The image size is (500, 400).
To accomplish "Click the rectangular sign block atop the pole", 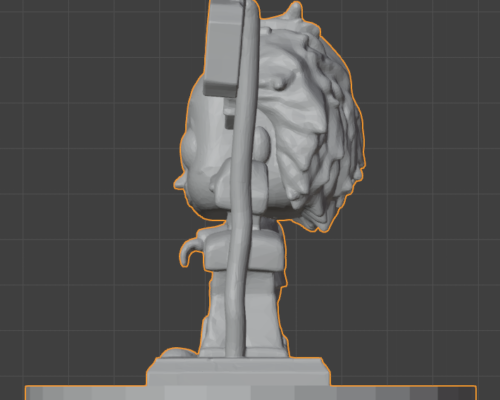I will (222, 47).
